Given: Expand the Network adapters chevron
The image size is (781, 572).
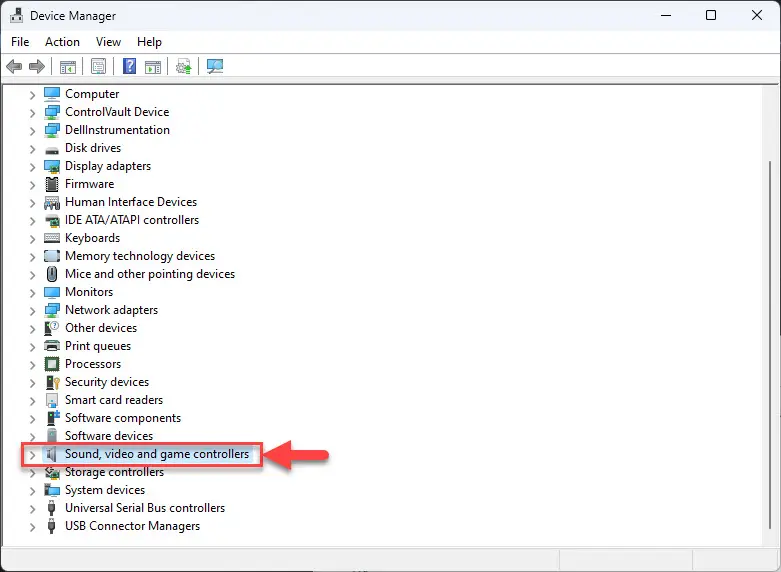Looking at the screenshot, I should coord(32,310).
